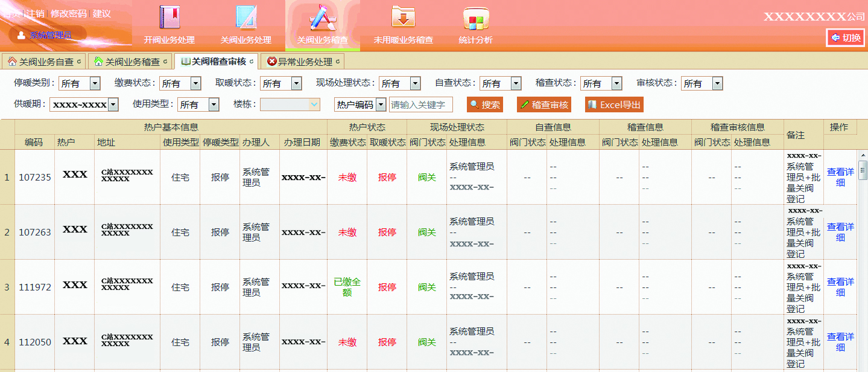Image resolution: width=868 pixels, height=372 pixels.
Task: Open 查看详细 link for row 107235
Action: (840, 177)
